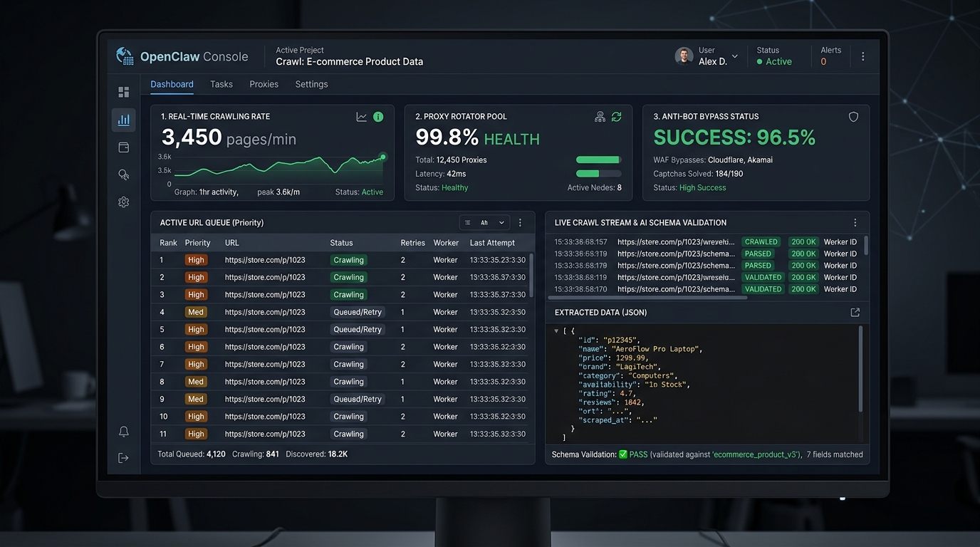Screen dimensions: 980x547
Task: Click the green info icon in Crawling Rate card
Action: 378,117
